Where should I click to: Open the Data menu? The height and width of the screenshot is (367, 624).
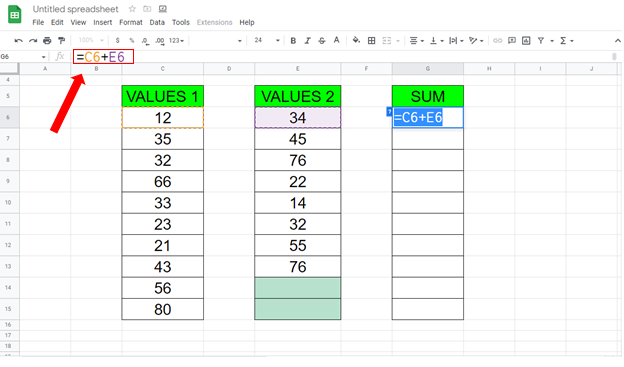point(157,22)
